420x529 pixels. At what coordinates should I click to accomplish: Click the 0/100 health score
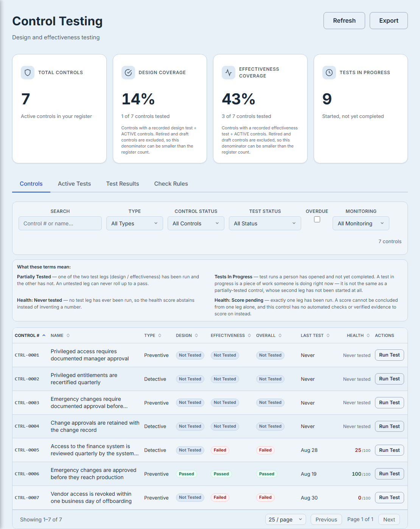coord(364,498)
